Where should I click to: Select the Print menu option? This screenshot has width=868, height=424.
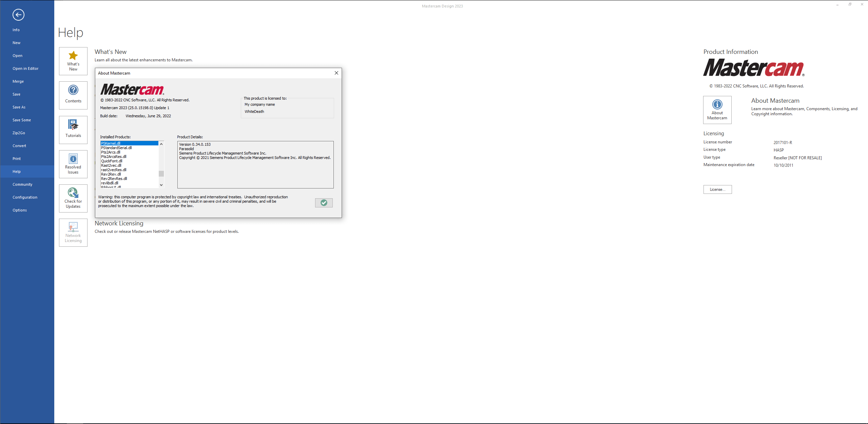click(x=17, y=158)
